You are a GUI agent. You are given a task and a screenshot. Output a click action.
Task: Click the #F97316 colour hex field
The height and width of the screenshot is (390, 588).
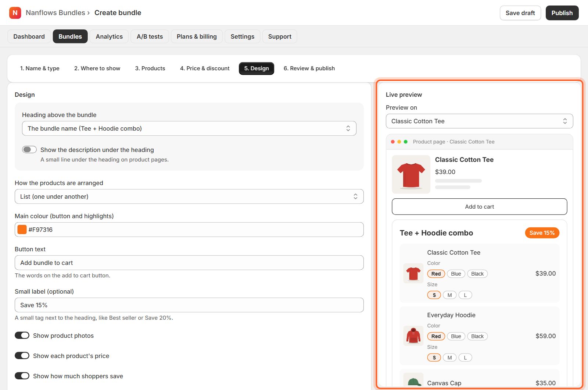189,230
